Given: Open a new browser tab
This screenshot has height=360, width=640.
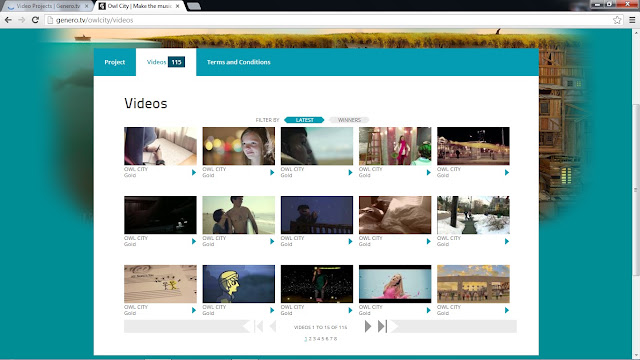Looking at the screenshot, I should coord(193,6).
